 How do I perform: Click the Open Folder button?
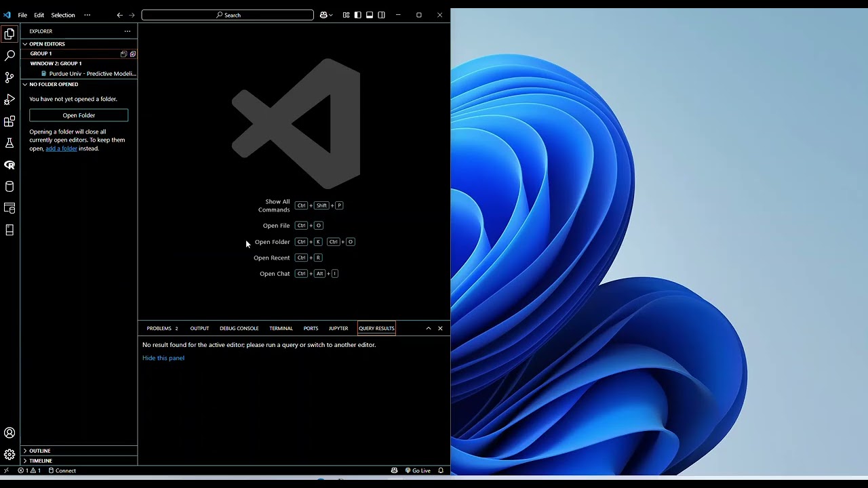tap(79, 115)
